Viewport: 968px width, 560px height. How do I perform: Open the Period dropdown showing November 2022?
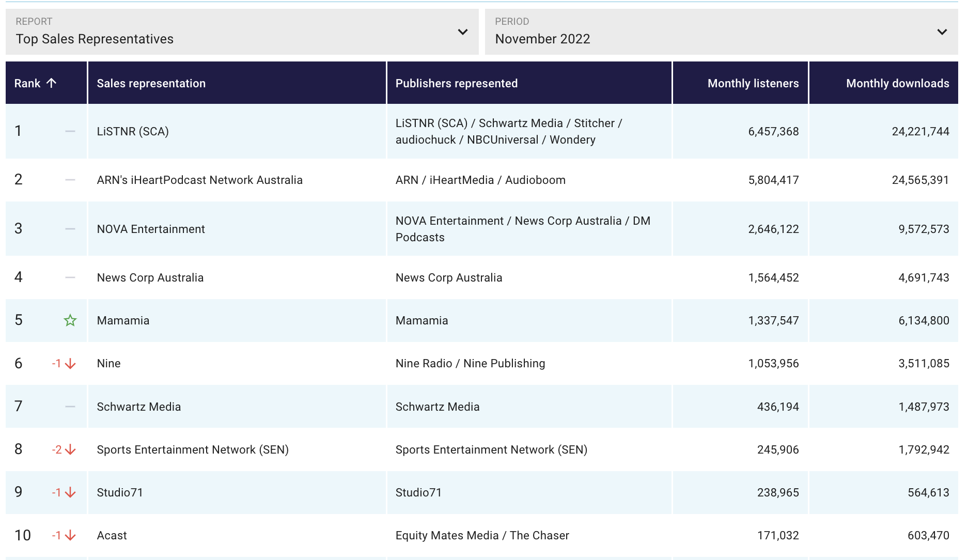pos(721,32)
